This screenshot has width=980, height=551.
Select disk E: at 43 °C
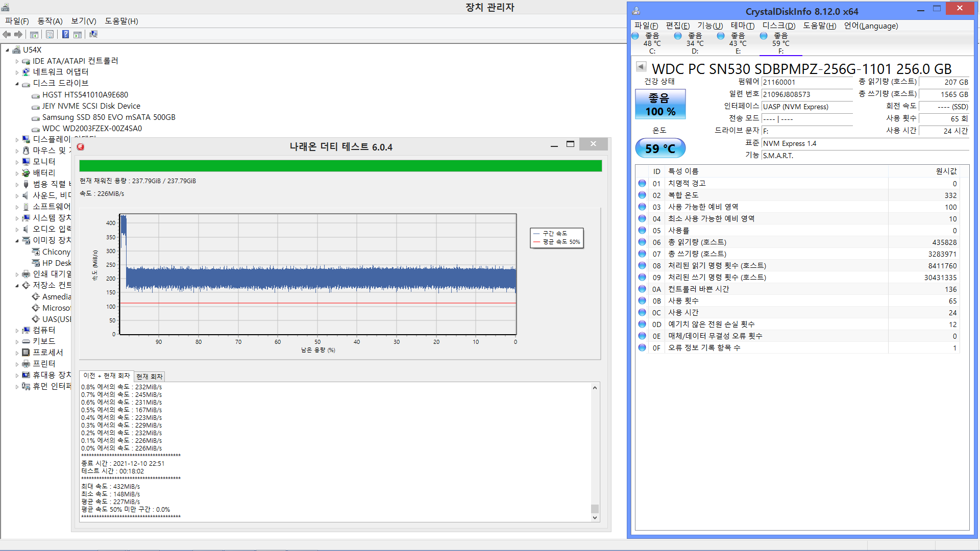[738, 43]
